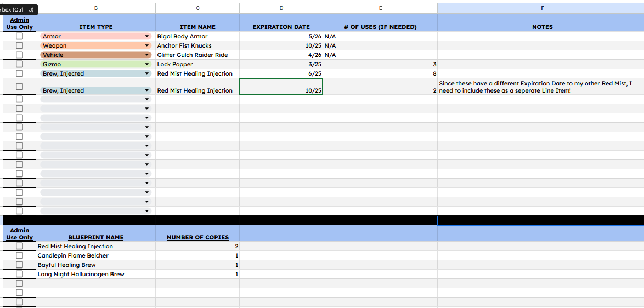This screenshot has height=308, width=644.
Task: Open the first empty item type dropdown
Action: click(146, 99)
